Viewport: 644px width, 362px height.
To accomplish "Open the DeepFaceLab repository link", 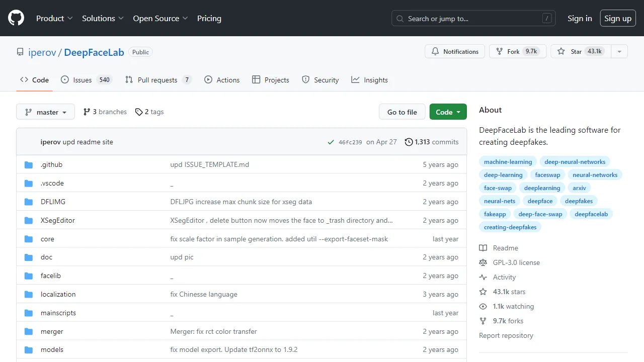I will (94, 52).
